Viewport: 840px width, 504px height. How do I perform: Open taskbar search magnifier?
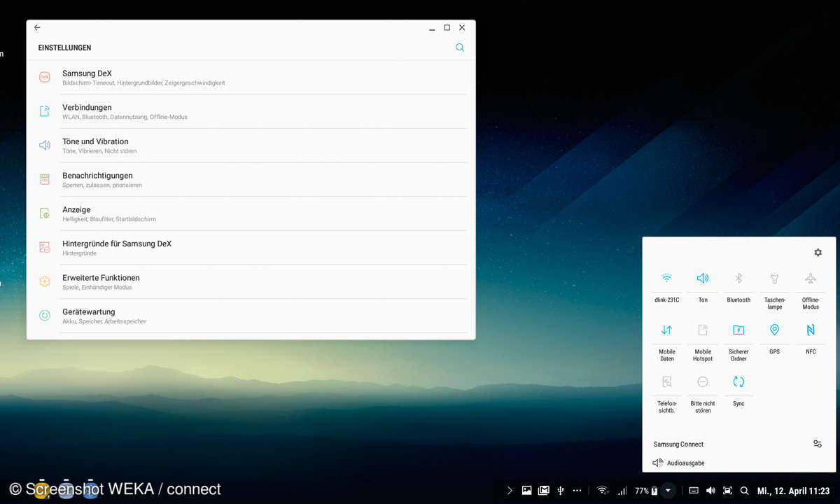coord(744,491)
